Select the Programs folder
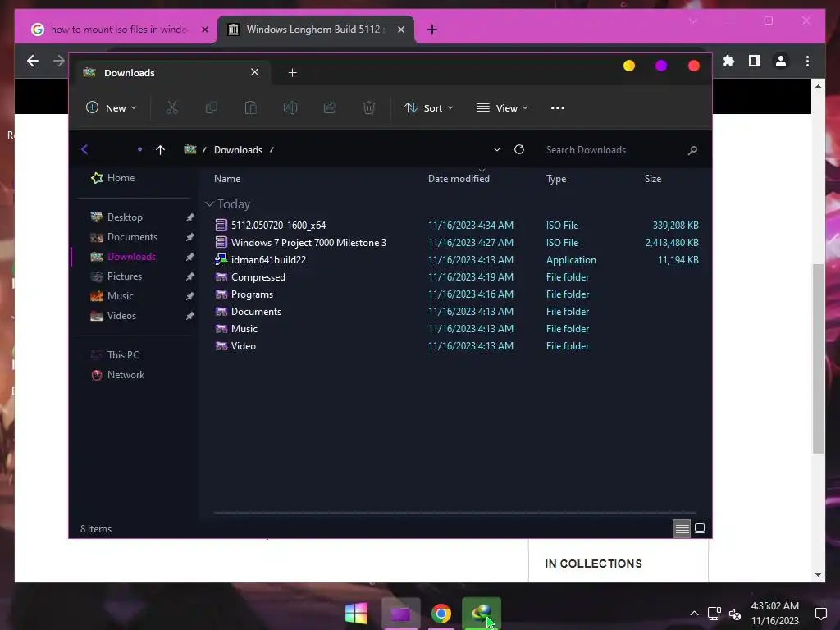This screenshot has height=630, width=840. click(457, 294)
